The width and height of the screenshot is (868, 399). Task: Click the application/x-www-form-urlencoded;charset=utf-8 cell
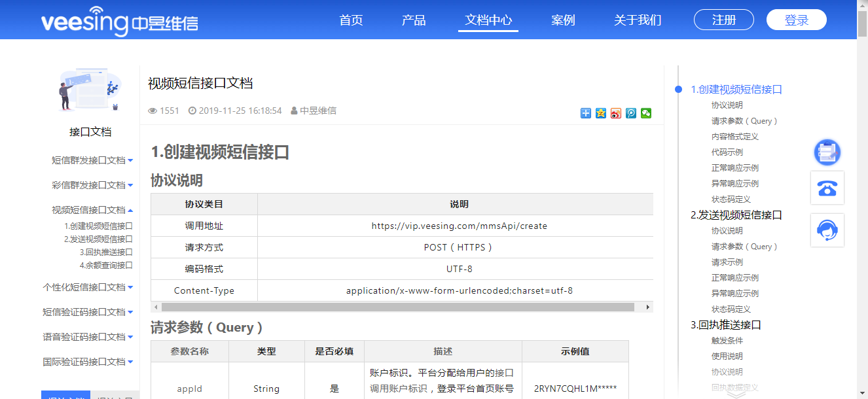click(459, 290)
